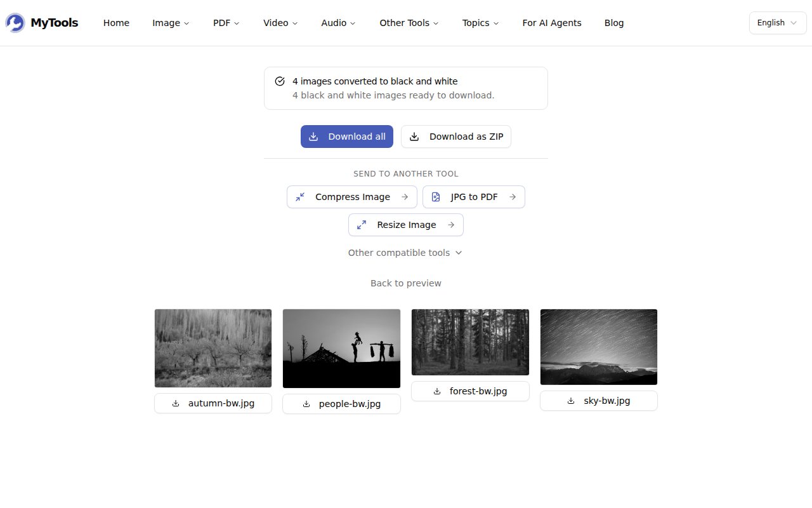This screenshot has height=508, width=812.
Task: Open the Other Tools dropdown menu
Action: (x=409, y=23)
